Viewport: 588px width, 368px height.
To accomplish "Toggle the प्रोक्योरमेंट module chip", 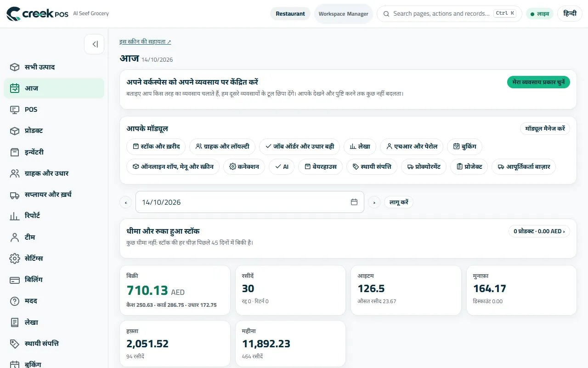I will pyautogui.click(x=424, y=167).
